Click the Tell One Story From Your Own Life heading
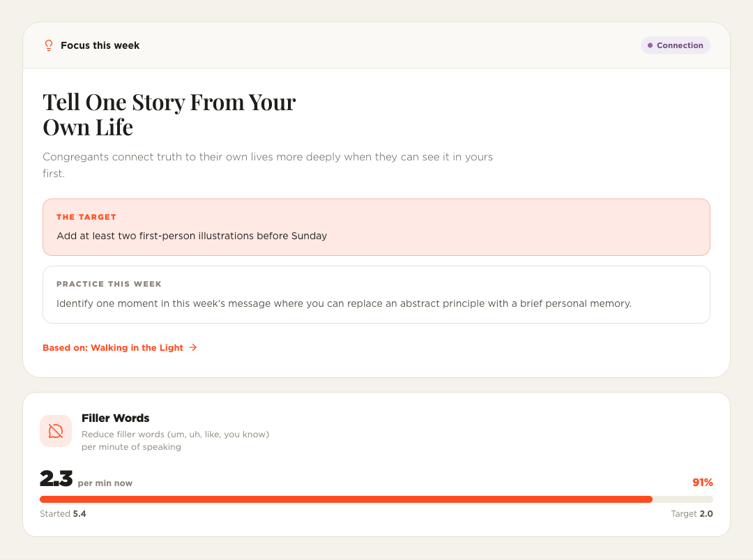 (169, 115)
